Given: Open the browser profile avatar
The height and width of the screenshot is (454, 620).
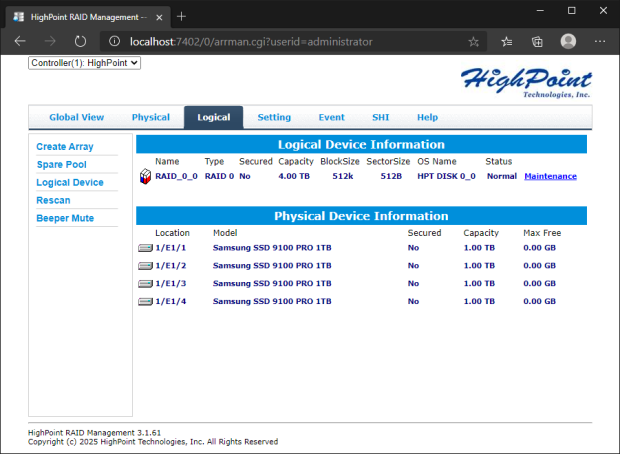Looking at the screenshot, I should (568, 42).
